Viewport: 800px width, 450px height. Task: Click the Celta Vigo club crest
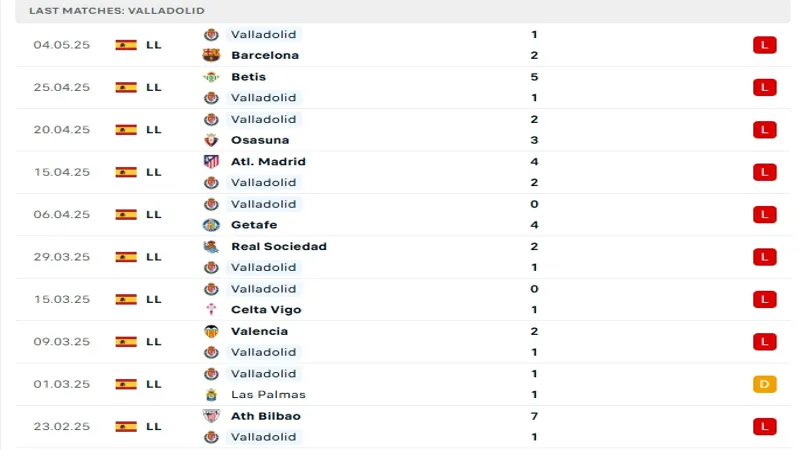pyautogui.click(x=210, y=310)
